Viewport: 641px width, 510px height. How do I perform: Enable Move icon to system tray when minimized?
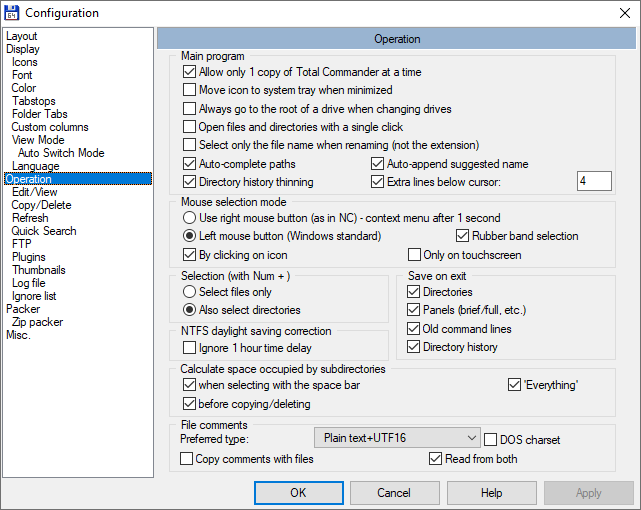pyautogui.click(x=190, y=90)
